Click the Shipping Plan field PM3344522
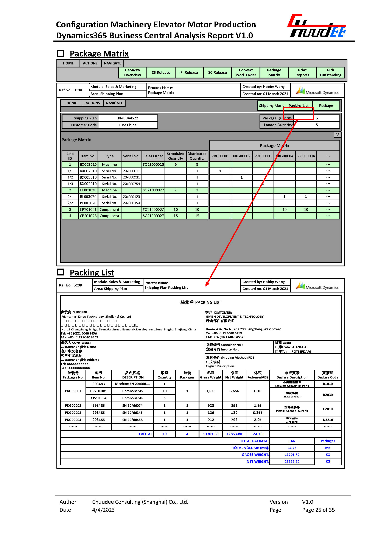 [128, 118]
